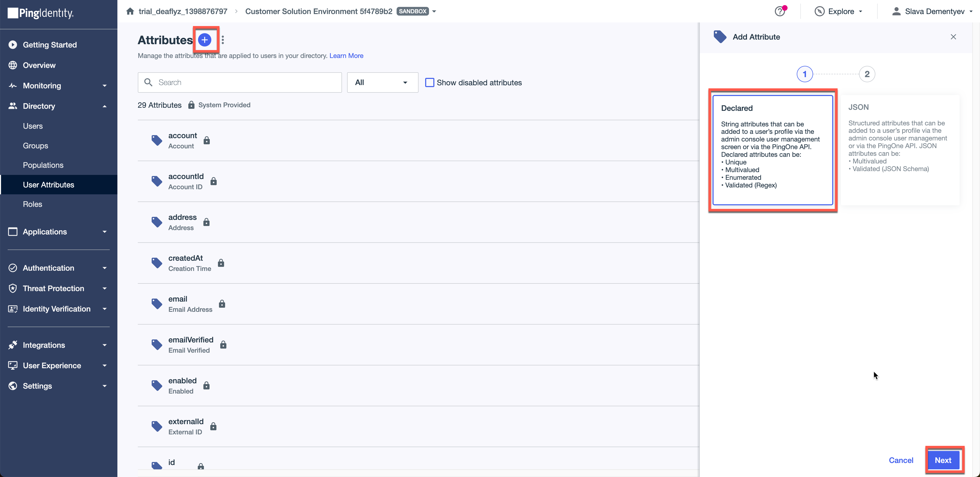Click the Next button

tap(943, 460)
